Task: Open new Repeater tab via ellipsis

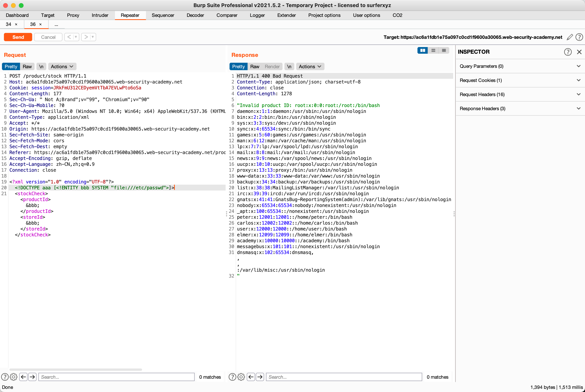Action: [x=56, y=24]
